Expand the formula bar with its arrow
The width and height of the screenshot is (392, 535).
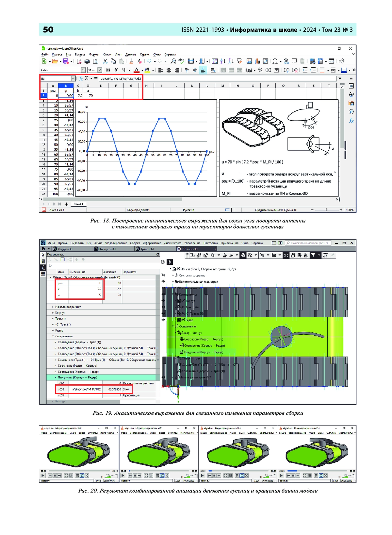(340, 78)
